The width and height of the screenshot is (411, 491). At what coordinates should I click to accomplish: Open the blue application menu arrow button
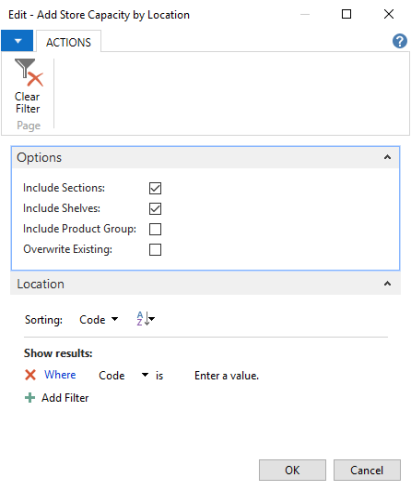point(17,41)
